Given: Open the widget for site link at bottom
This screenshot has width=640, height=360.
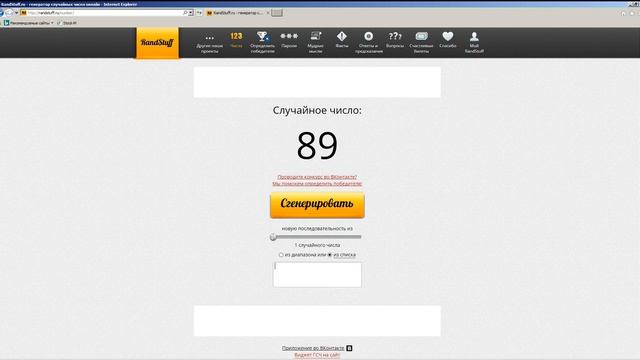Looking at the screenshot, I should click(x=317, y=355).
